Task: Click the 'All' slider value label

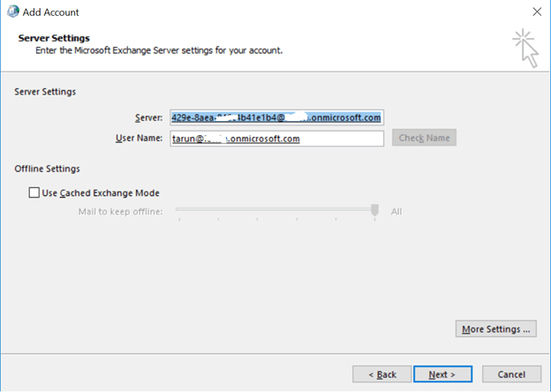Action: coord(396,212)
